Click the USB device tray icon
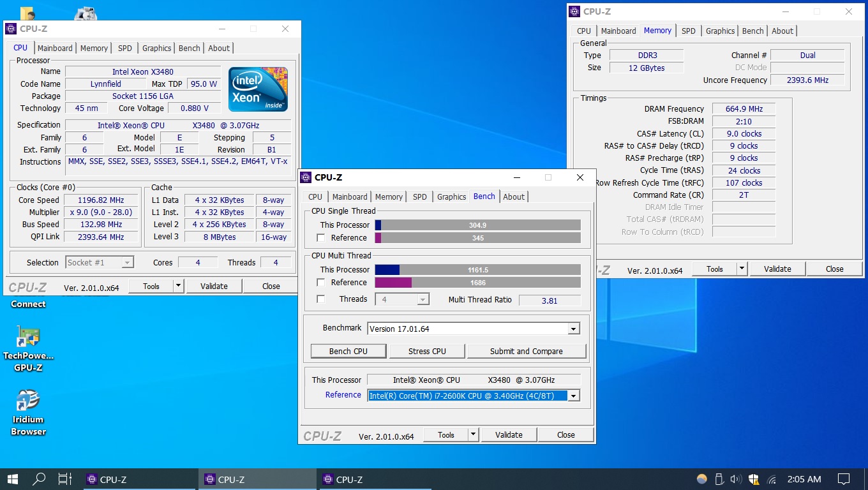This screenshot has width=868, height=490. (x=719, y=479)
